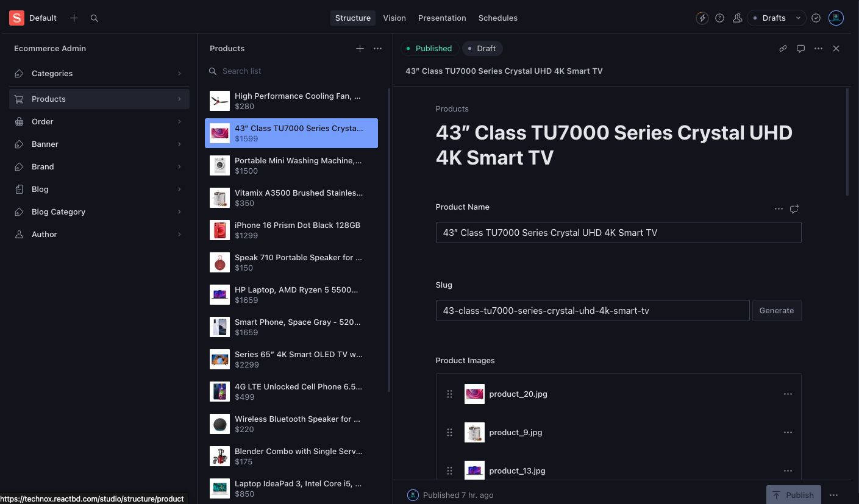Copy document link icon
Image resolution: width=859 pixels, height=504 pixels.
tap(783, 48)
